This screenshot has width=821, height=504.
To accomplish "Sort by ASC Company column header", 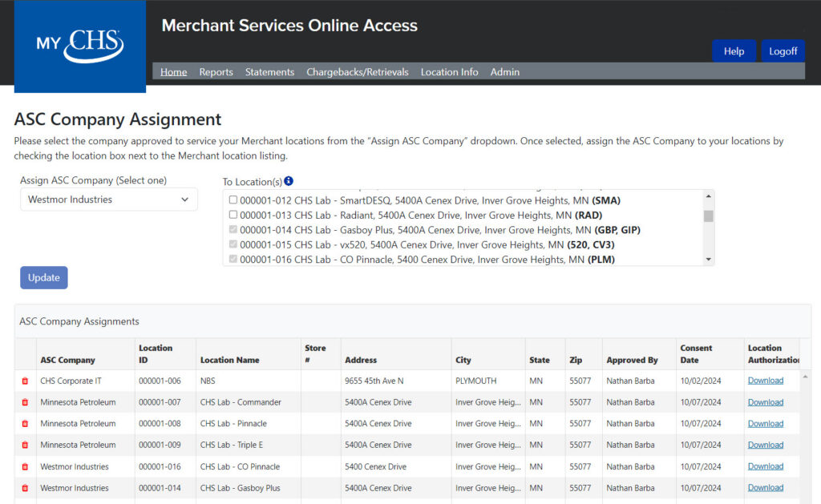I will click(67, 361).
